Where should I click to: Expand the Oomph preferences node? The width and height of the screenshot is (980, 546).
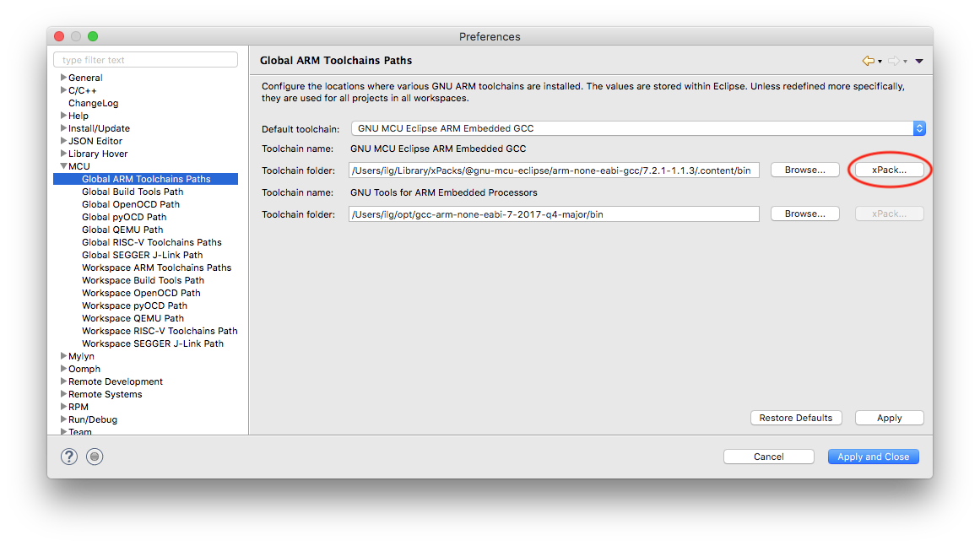tap(63, 369)
